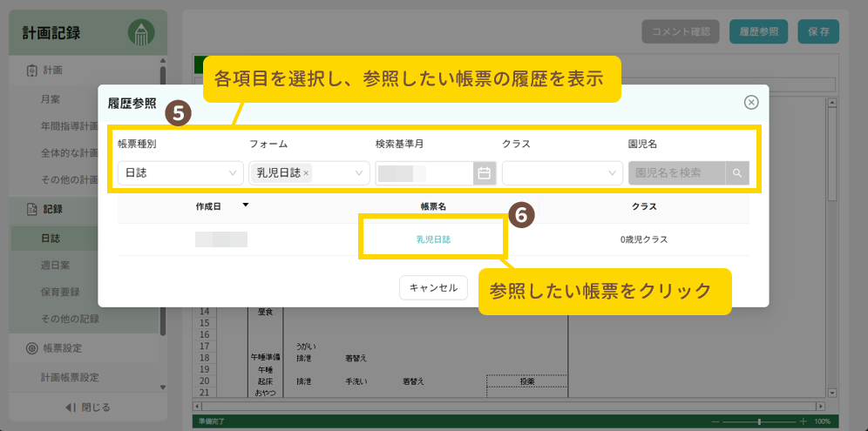Remove the 乳児日誌 tag in フォーム field
868x431 pixels.
coord(306,173)
